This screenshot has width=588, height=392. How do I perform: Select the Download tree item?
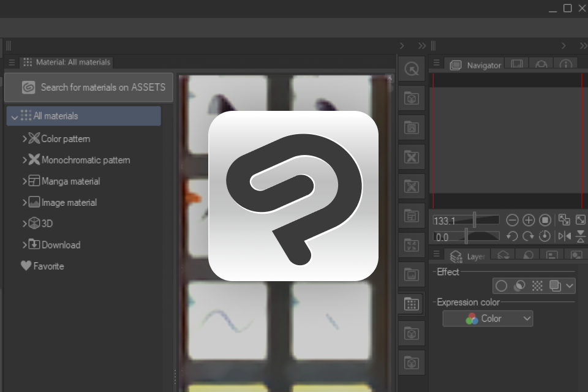pyautogui.click(x=61, y=245)
